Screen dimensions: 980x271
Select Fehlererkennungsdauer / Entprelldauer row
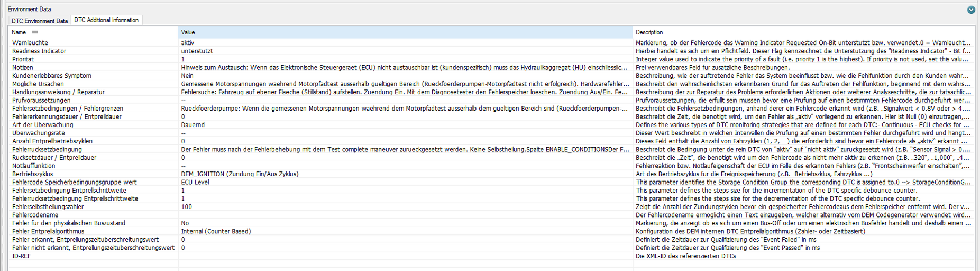(67, 116)
